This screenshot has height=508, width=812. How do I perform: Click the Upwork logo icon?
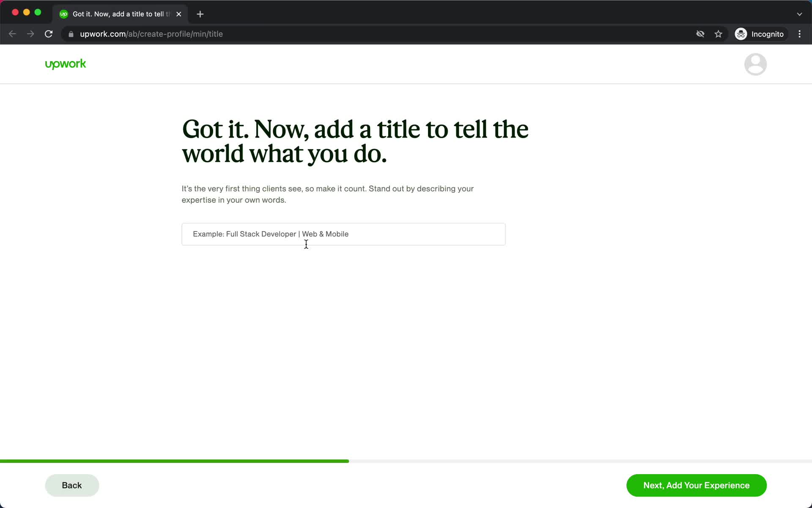[66, 64]
